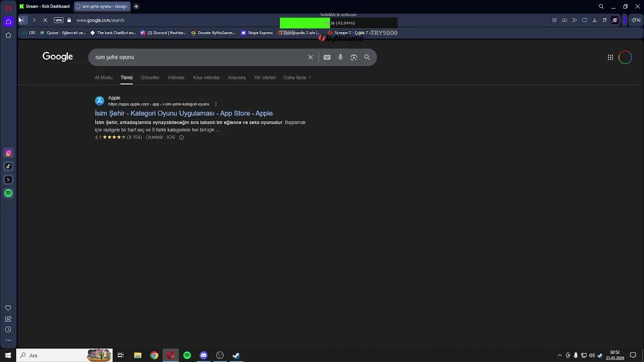Screen dimensions: 644x362
Task: Add page to bookmarks heart in toolbar
Action: [585, 20]
